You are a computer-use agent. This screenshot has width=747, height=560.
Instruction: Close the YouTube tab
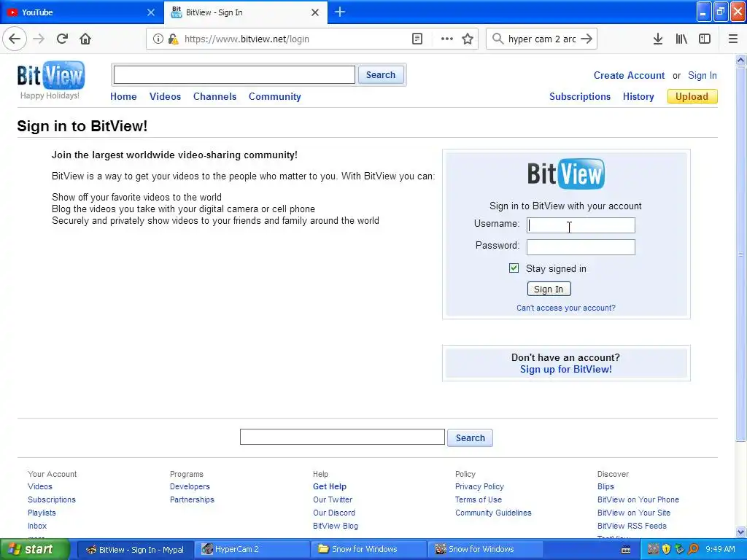[150, 12]
